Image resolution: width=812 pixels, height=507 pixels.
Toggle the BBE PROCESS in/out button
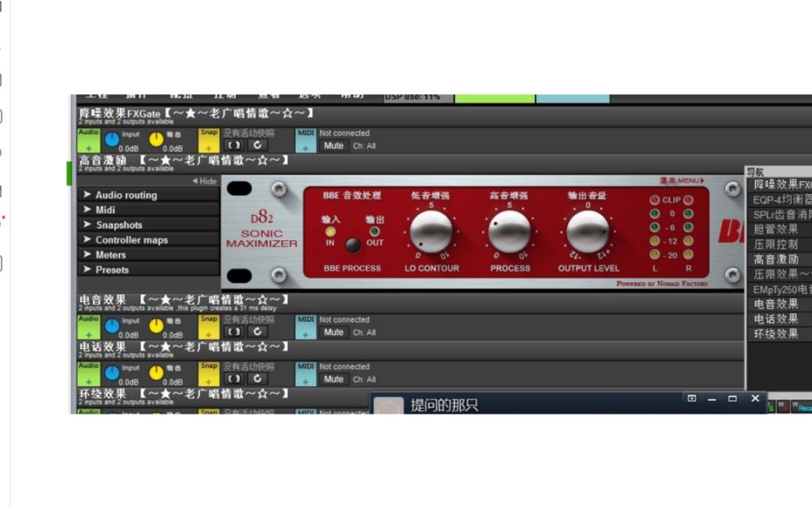pos(353,245)
